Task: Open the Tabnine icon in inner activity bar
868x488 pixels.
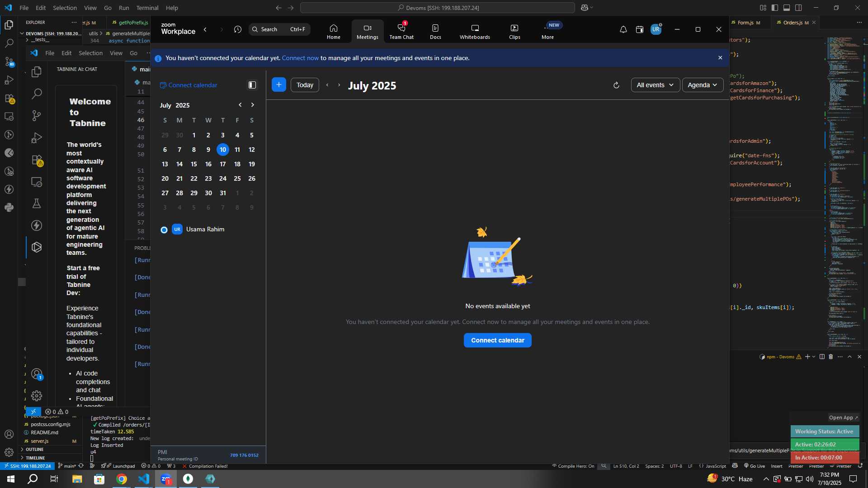Action: (x=37, y=247)
